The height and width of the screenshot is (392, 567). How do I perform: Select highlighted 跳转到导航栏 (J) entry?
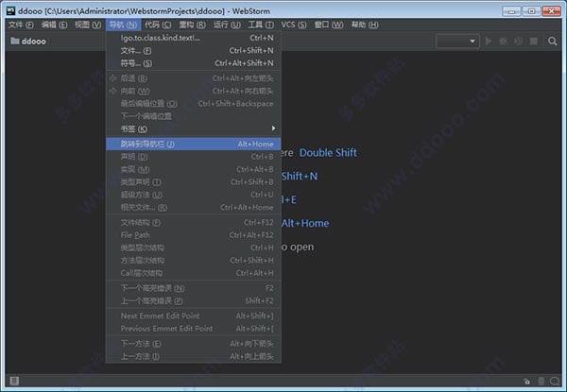(x=194, y=144)
